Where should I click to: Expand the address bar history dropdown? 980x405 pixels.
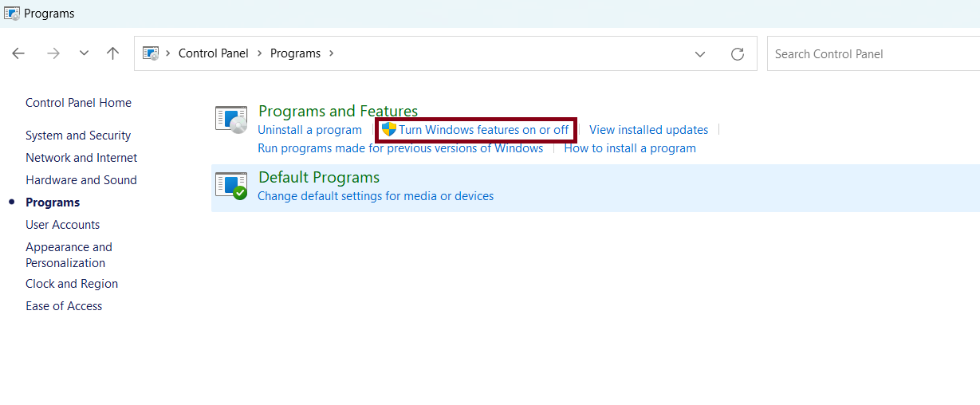tap(700, 54)
